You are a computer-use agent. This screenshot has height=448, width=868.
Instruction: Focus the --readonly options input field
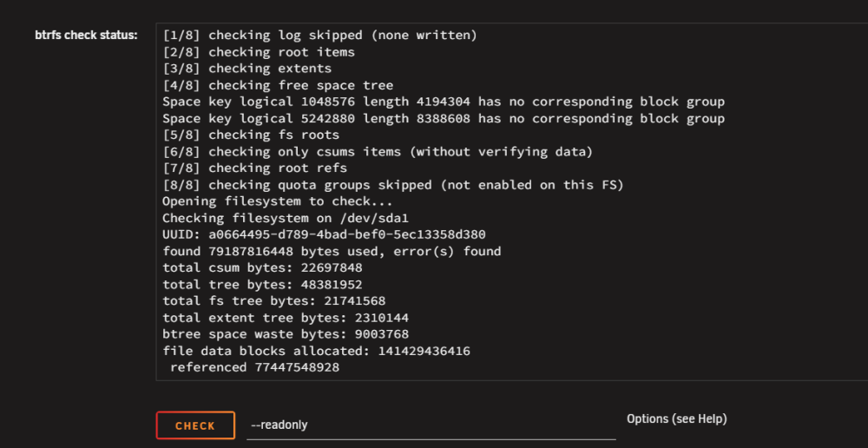tap(431, 425)
